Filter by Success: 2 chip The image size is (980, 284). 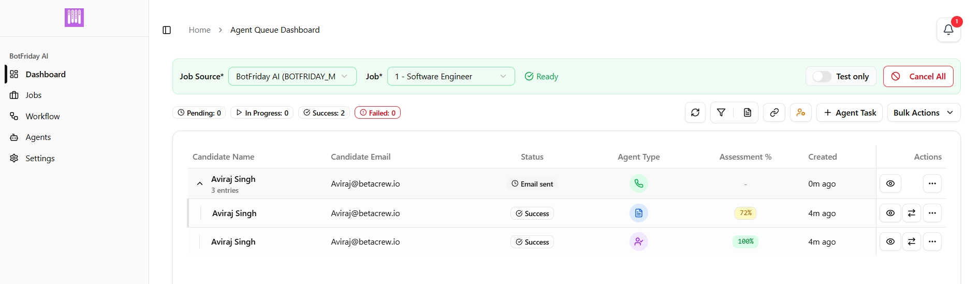(324, 112)
